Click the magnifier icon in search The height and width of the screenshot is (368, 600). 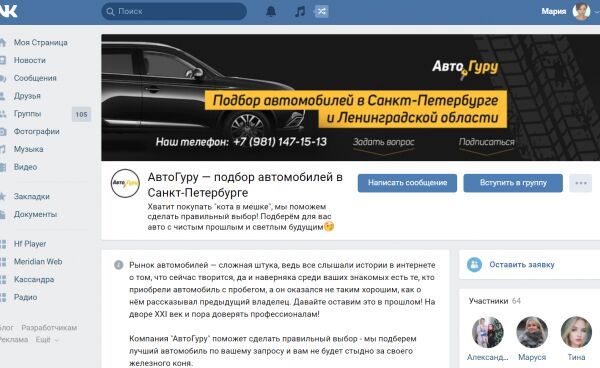tap(110, 11)
